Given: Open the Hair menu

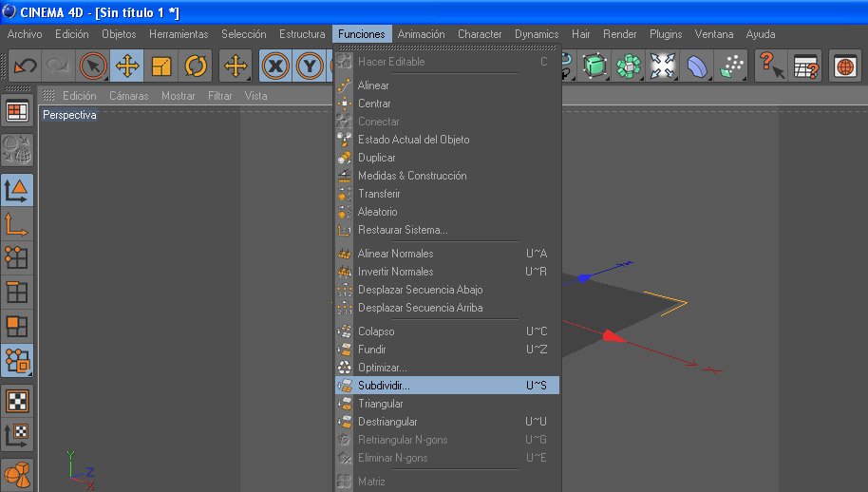Looking at the screenshot, I should click(x=580, y=34).
